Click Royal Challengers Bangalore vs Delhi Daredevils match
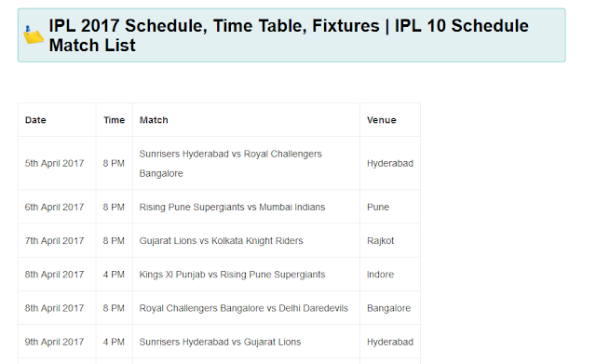 pyautogui.click(x=244, y=308)
